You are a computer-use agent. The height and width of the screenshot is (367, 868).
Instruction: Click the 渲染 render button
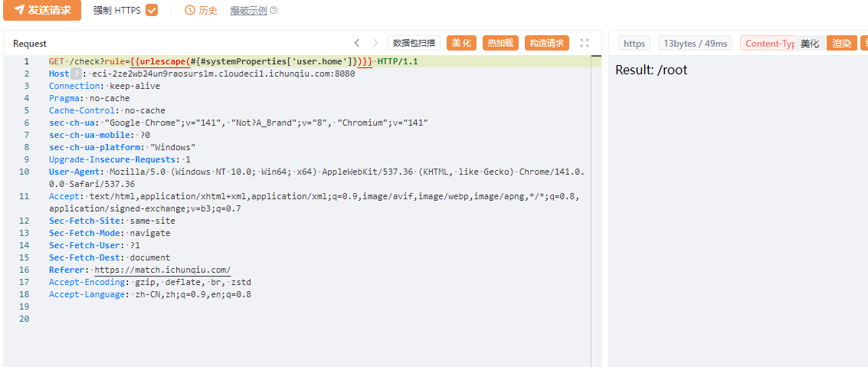pos(841,44)
